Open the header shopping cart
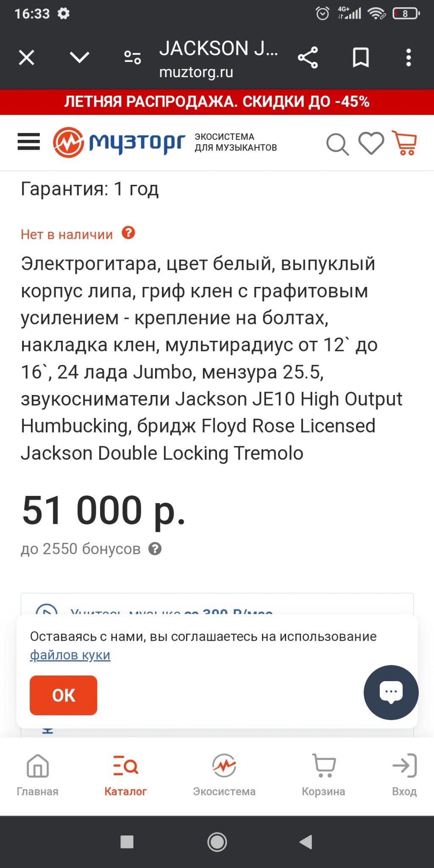 click(405, 143)
